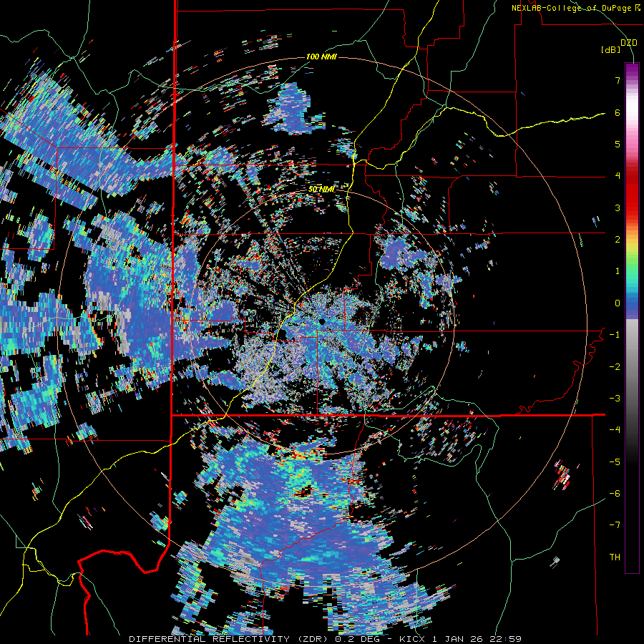Click the -6 value on color scale
644x644 pixels.
615,494
